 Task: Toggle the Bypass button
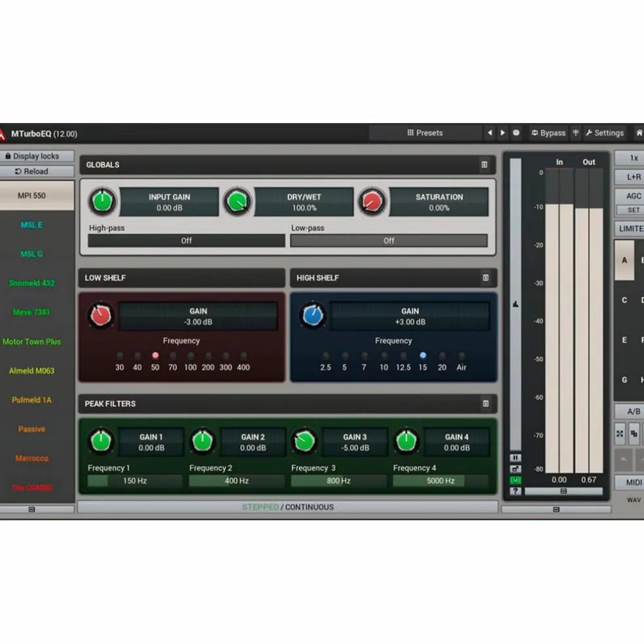(548, 133)
